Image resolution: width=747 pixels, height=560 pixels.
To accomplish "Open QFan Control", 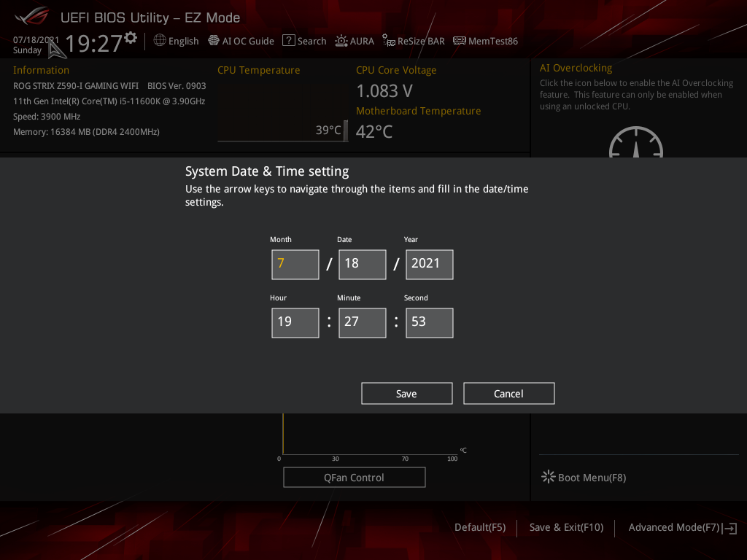I will [354, 477].
